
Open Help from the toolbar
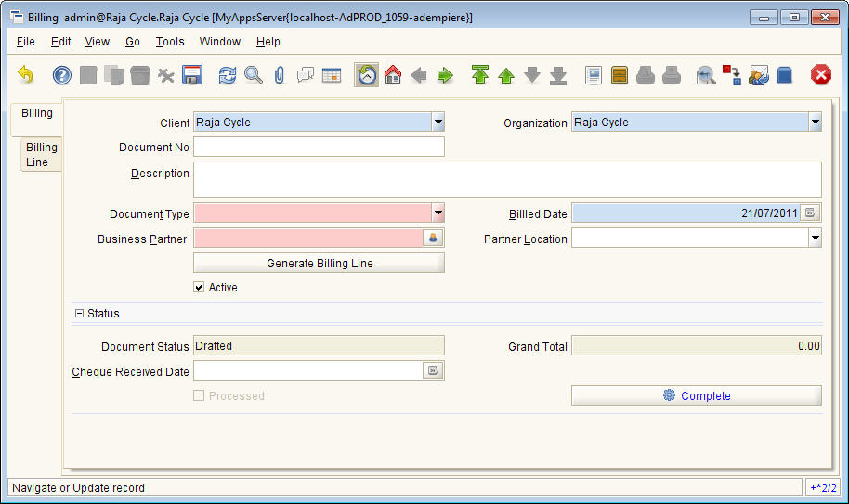[61, 75]
